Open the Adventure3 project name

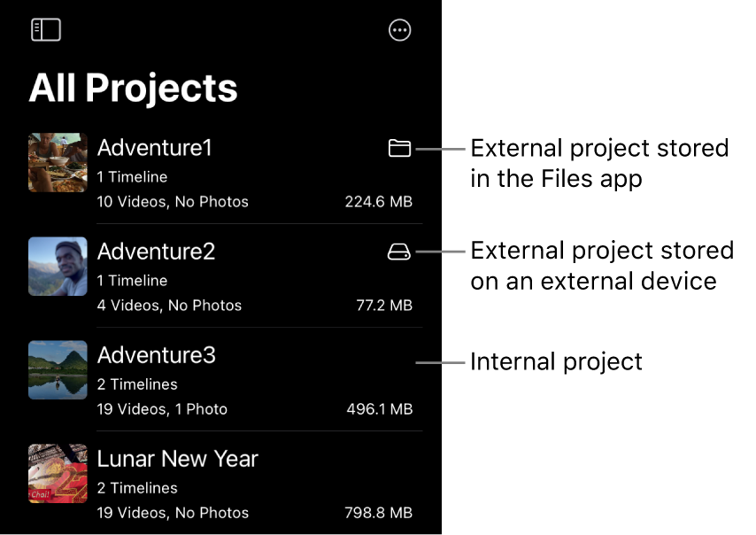(x=156, y=355)
